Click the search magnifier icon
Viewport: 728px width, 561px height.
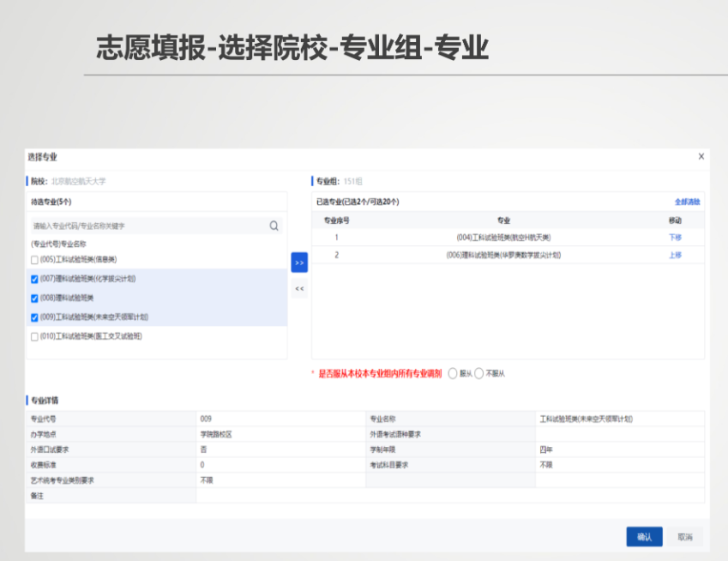pyautogui.click(x=274, y=226)
